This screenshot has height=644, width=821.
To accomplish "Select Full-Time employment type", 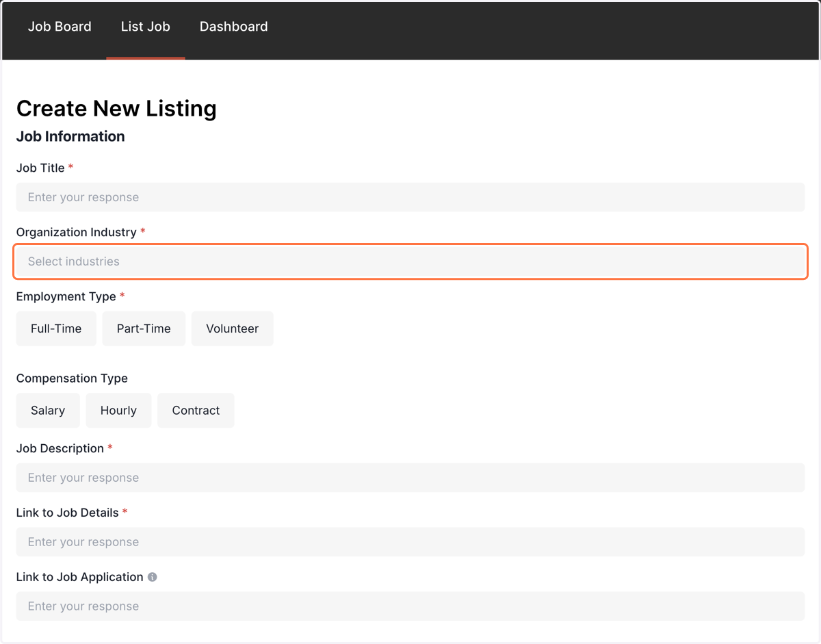I will click(x=56, y=329).
